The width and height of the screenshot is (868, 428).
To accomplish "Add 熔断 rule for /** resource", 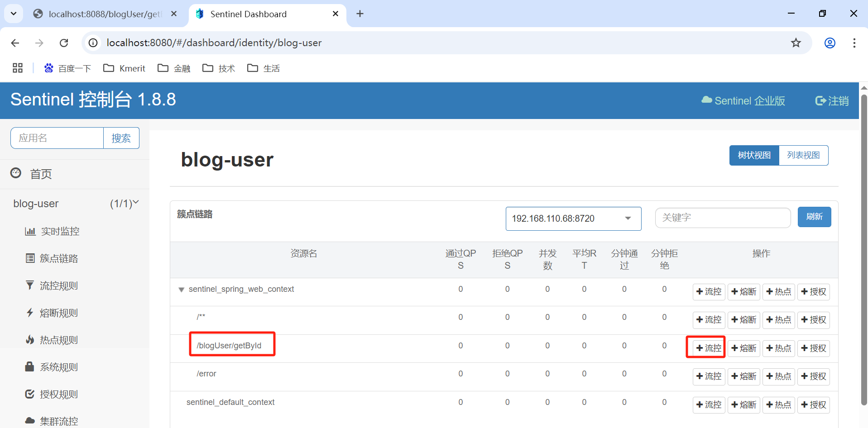I will [744, 320].
